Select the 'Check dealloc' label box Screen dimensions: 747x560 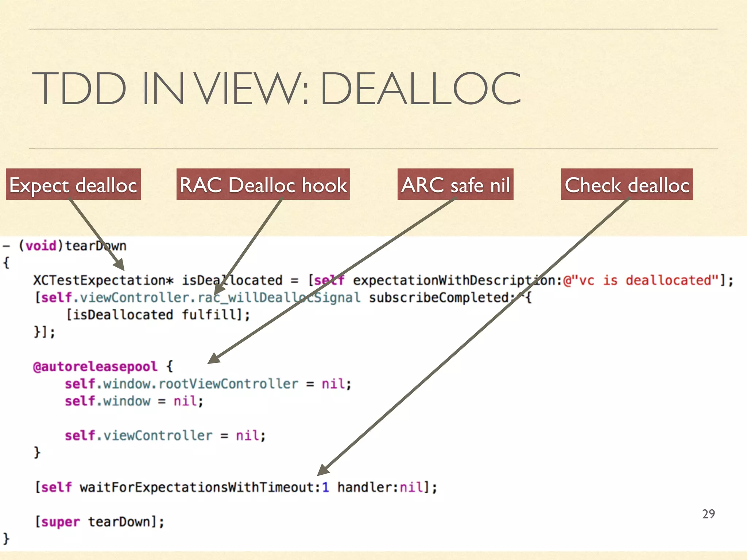(x=627, y=184)
